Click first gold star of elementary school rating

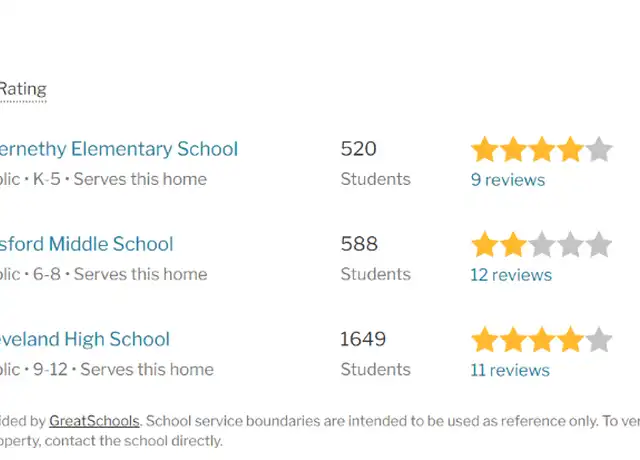pyautogui.click(x=484, y=149)
